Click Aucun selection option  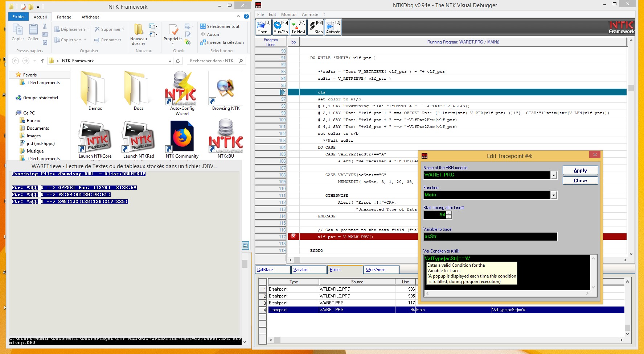[210, 34]
